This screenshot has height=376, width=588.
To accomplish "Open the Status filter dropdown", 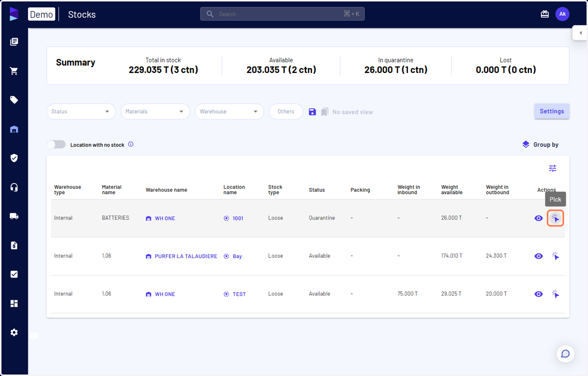I will click(x=81, y=112).
